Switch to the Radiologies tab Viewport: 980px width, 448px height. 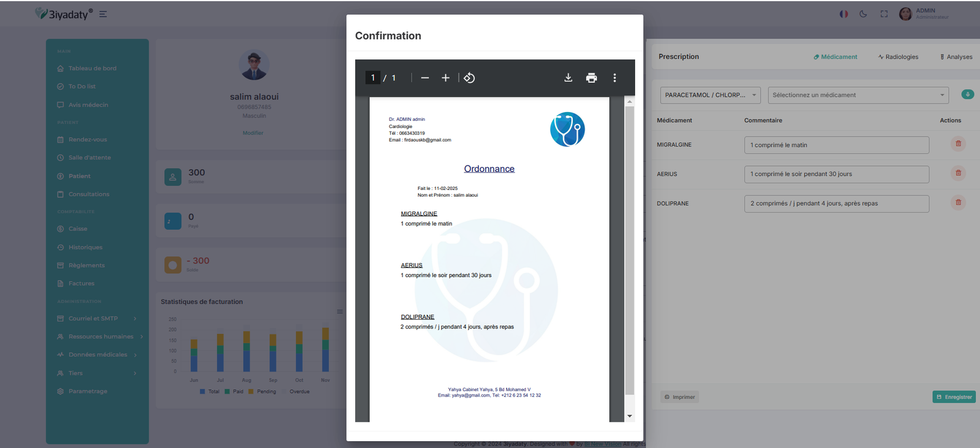[898, 57]
